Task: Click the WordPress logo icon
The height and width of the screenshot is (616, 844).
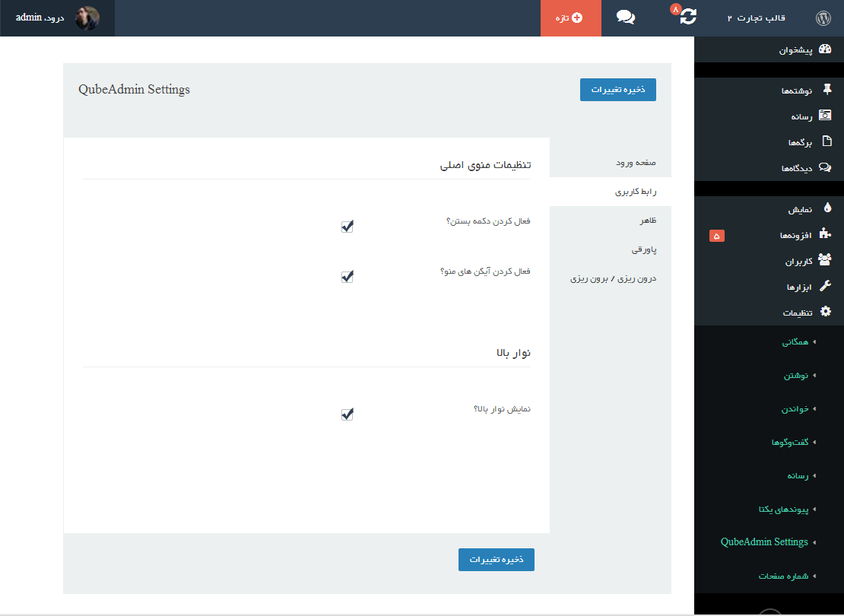Action: [x=822, y=17]
